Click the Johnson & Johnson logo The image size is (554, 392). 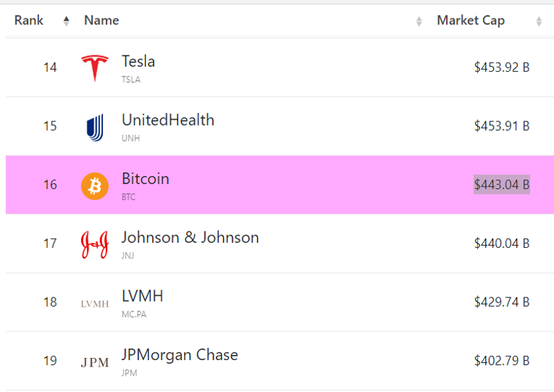(94, 244)
